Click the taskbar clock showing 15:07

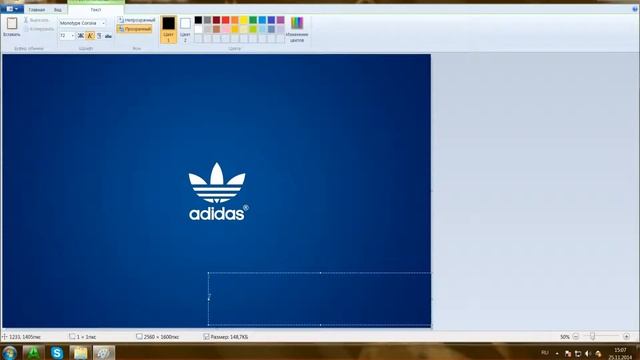coord(620,353)
